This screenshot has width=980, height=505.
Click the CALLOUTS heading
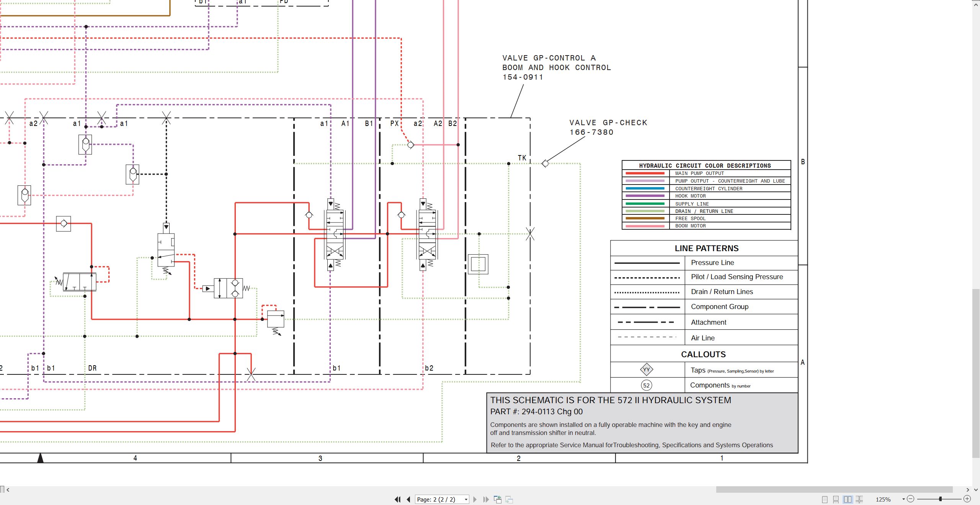click(x=703, y=354)
